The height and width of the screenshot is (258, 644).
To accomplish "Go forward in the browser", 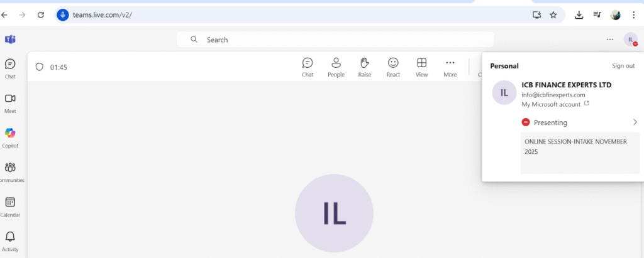I will click(x=22, y=15).
